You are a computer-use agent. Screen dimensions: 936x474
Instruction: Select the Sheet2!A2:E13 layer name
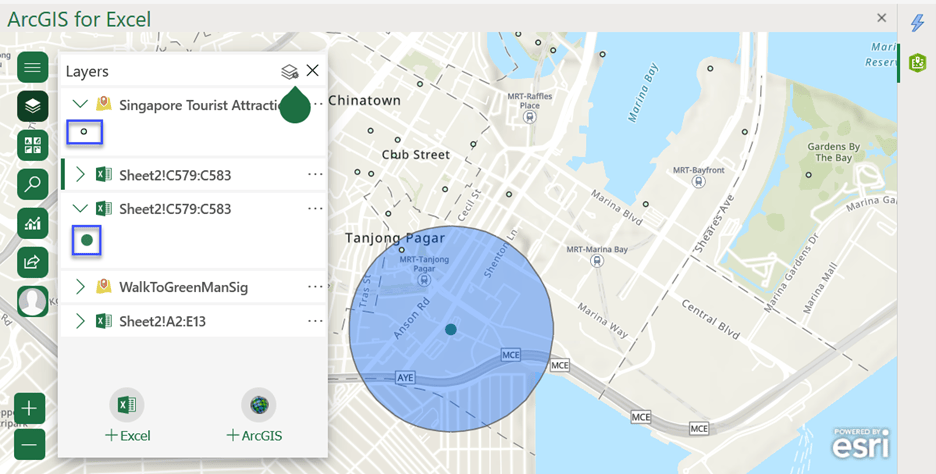tap(162, 321)
